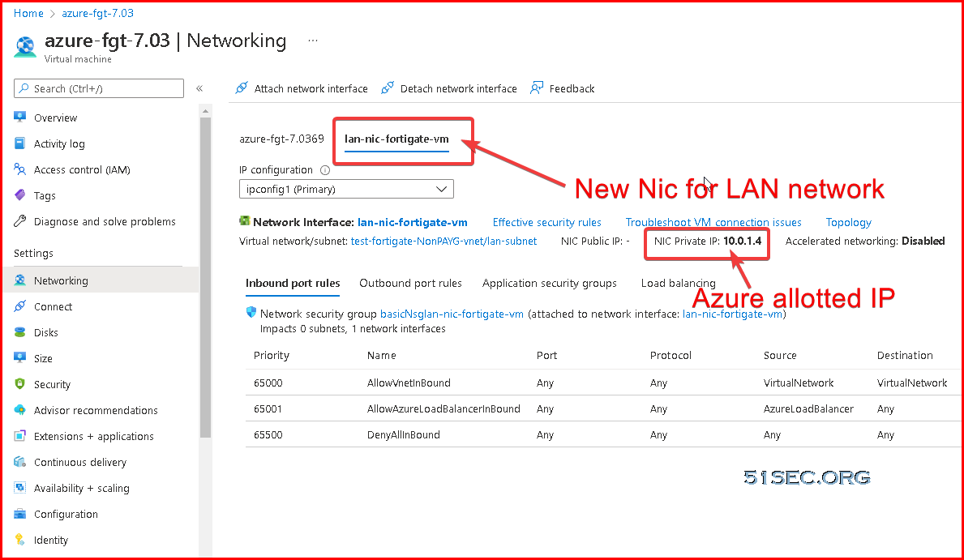This screenshot has height=560, width=964.
Task: Click the Networking icon in Settings
Action: coord(19,280)
